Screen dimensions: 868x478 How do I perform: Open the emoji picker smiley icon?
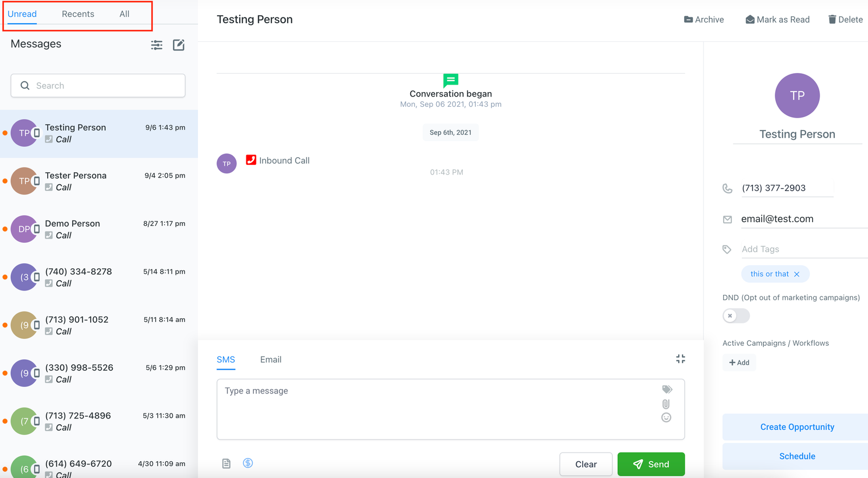(666, 417)
